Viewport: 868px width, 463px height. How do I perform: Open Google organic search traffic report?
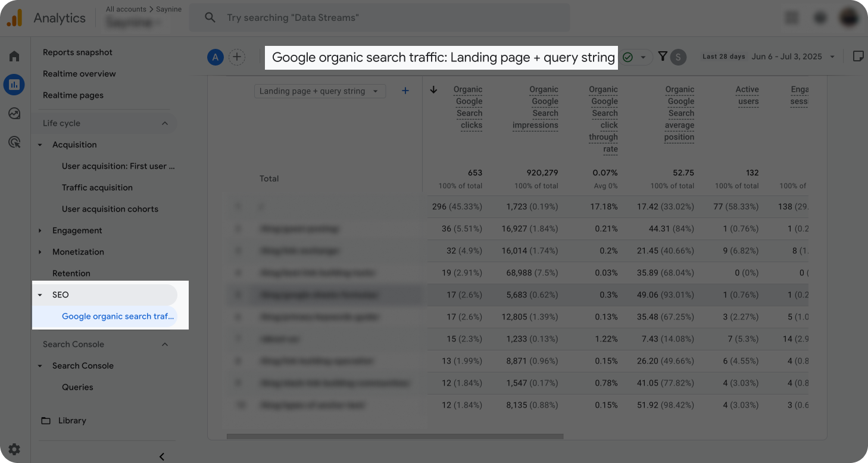pyautogui.click(x=118, y=316)
